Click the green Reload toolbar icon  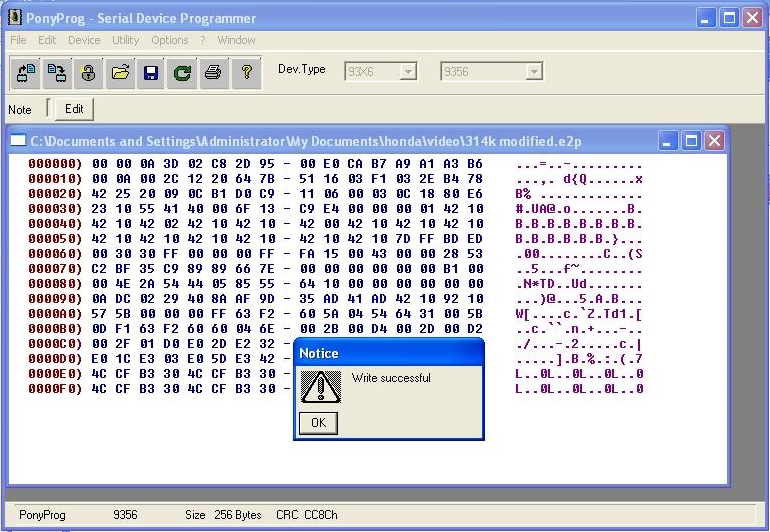click(x=182, y=73)
